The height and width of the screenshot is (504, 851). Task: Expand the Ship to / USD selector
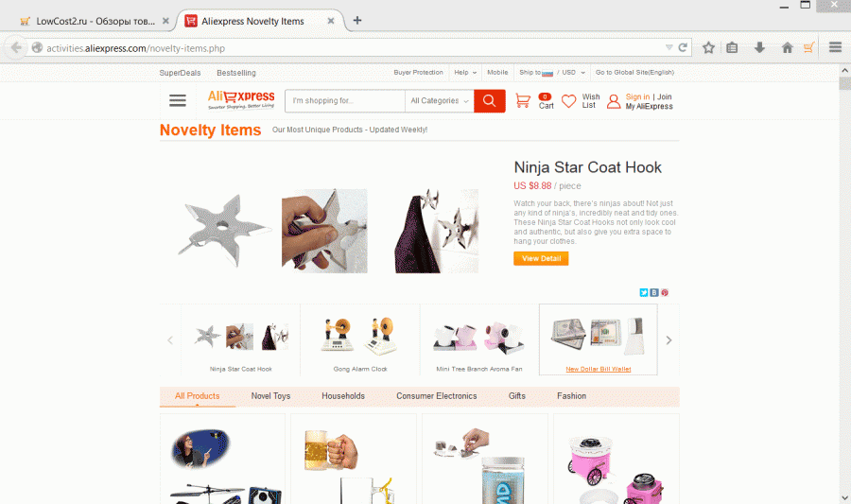click(x=552, y=72)
